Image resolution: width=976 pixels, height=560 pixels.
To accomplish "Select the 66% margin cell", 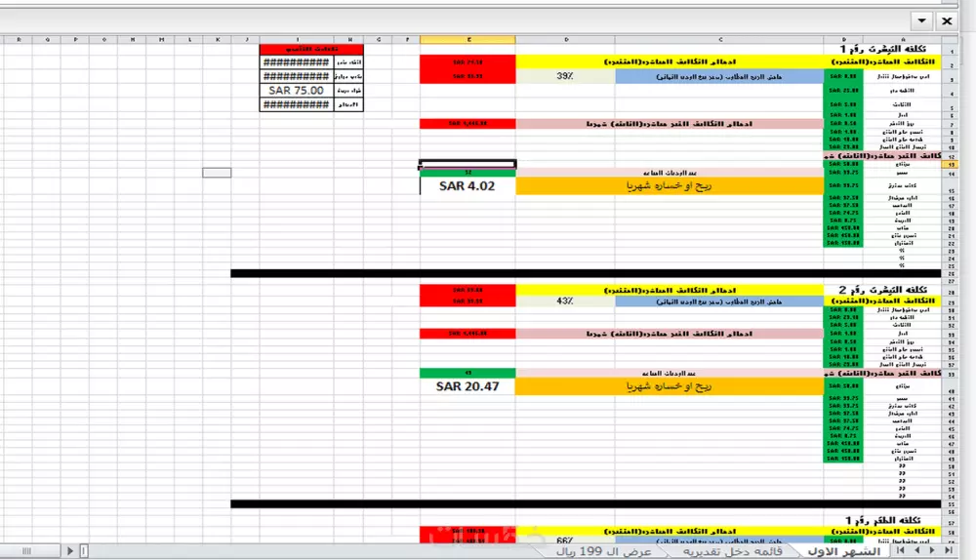I will pyautogui.click(x=565, y=540).
